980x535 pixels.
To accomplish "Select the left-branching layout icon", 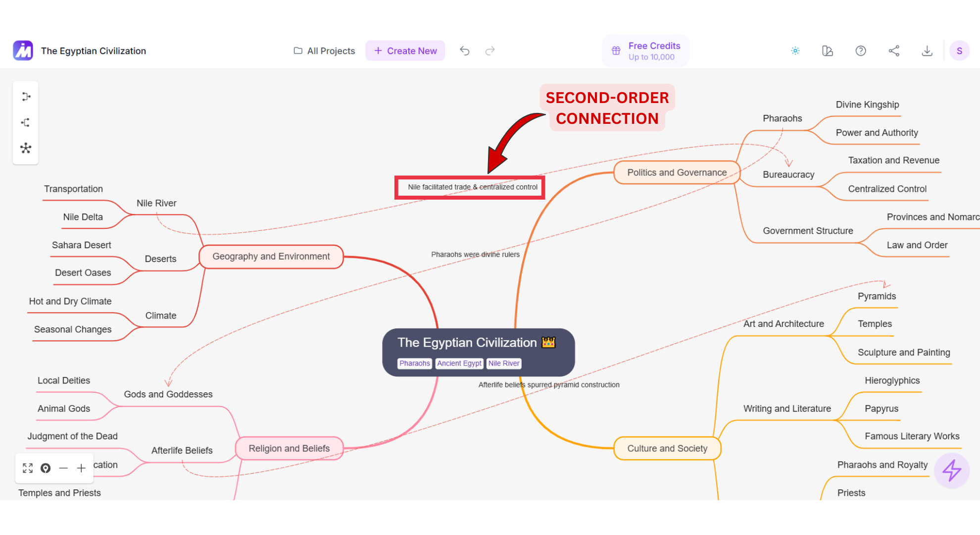I will 26,122.
